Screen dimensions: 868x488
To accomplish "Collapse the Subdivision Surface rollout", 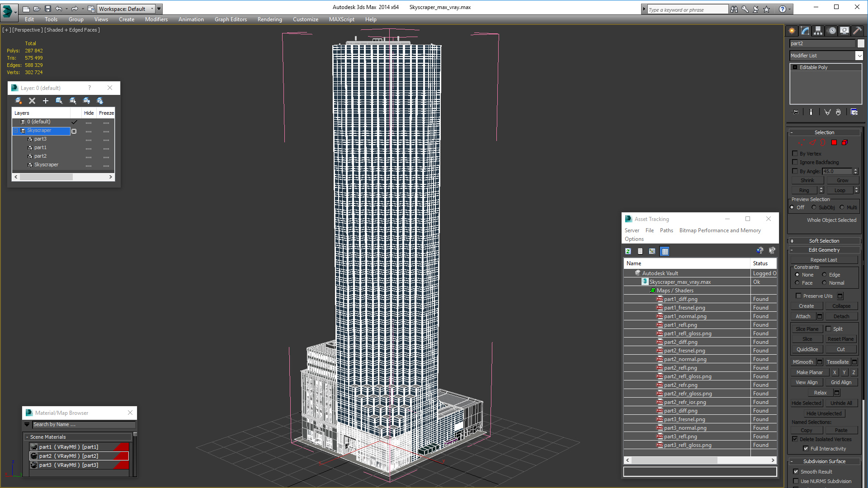I will 825,461.
